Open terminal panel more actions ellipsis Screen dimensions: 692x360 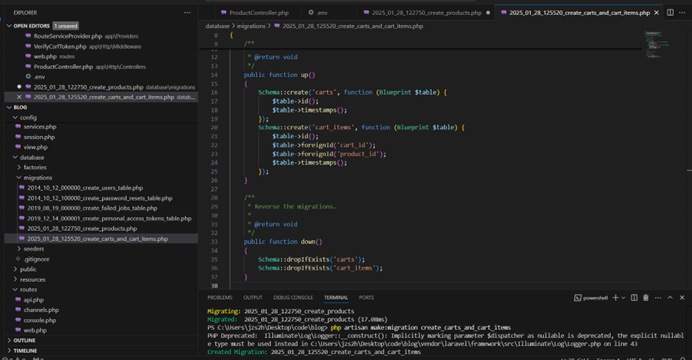click(658, 298)
